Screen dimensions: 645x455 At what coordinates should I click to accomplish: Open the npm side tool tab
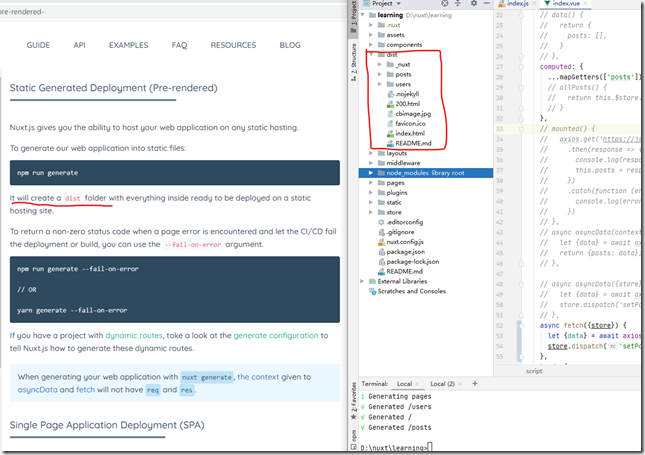coord(353,439)
